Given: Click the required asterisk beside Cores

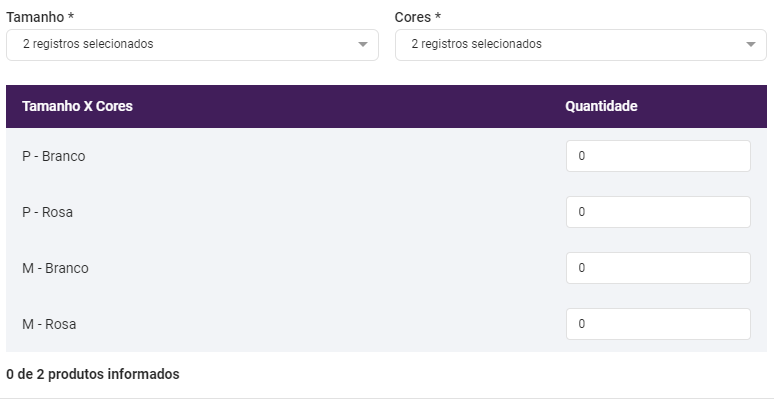Looking at the screenshot, I should 438,18.
